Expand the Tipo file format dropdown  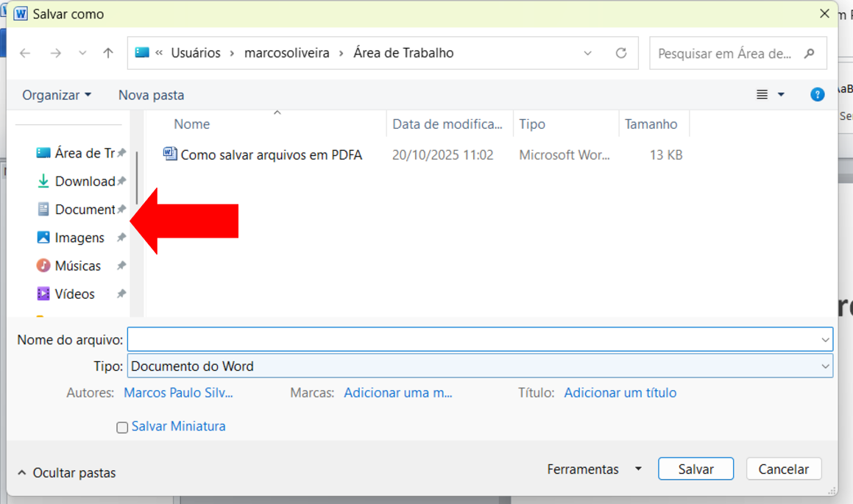click(825, 366)
